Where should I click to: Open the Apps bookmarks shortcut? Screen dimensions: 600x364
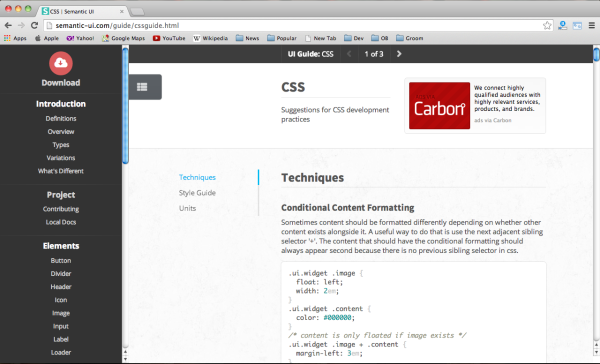(15, 38)
